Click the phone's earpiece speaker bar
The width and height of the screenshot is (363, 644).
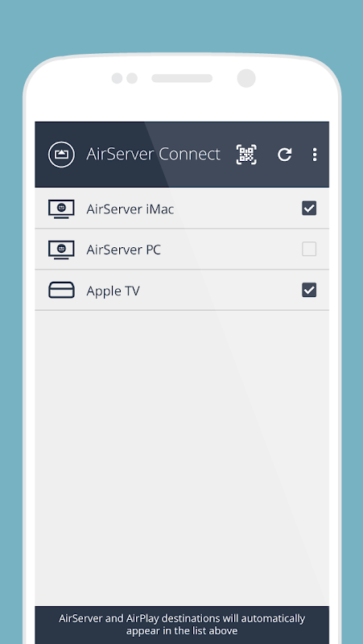tap(182, 78)
